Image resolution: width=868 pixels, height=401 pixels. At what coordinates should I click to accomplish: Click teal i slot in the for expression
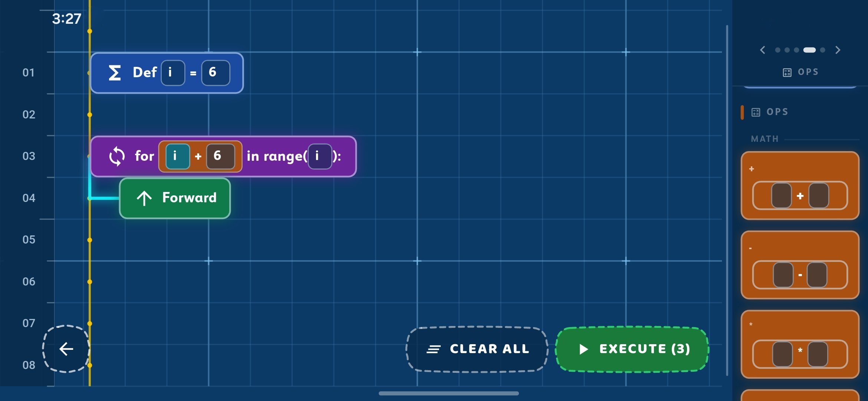(x=178, y=156)
